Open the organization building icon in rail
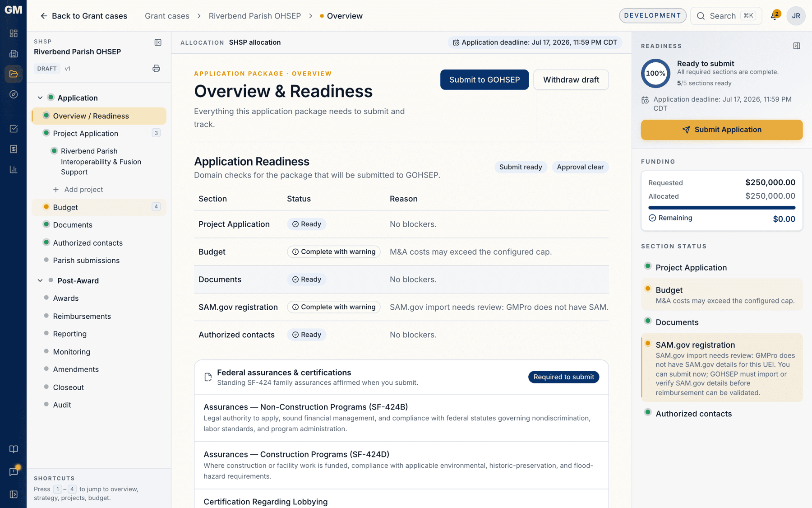 pos(14,54)
